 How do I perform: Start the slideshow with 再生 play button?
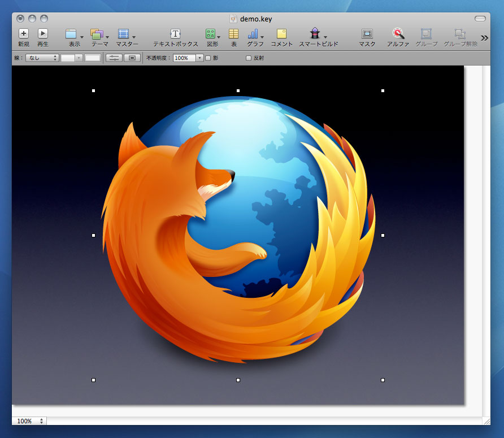43,34
